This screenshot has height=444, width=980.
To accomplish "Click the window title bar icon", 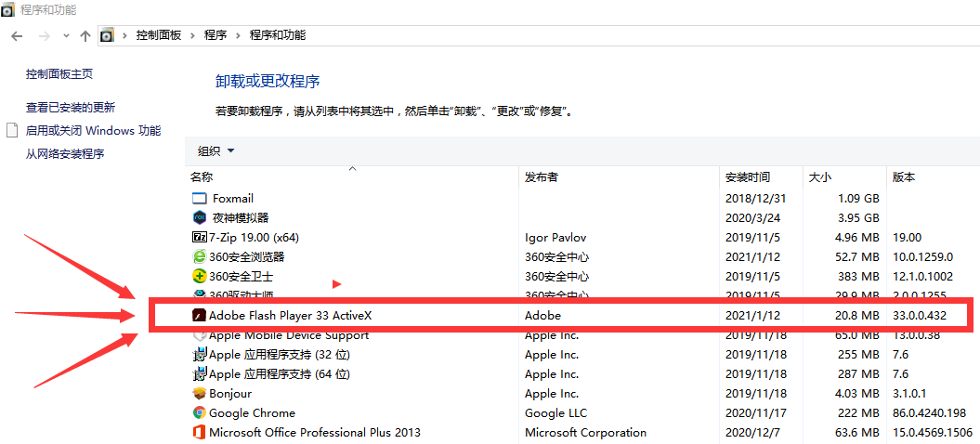I will coord(8,9).
